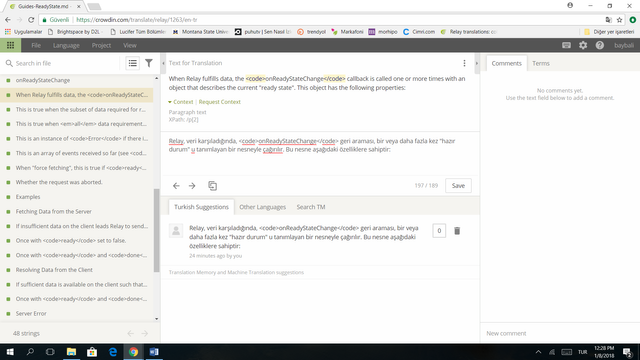Go to next page of strings

point(144,333)
